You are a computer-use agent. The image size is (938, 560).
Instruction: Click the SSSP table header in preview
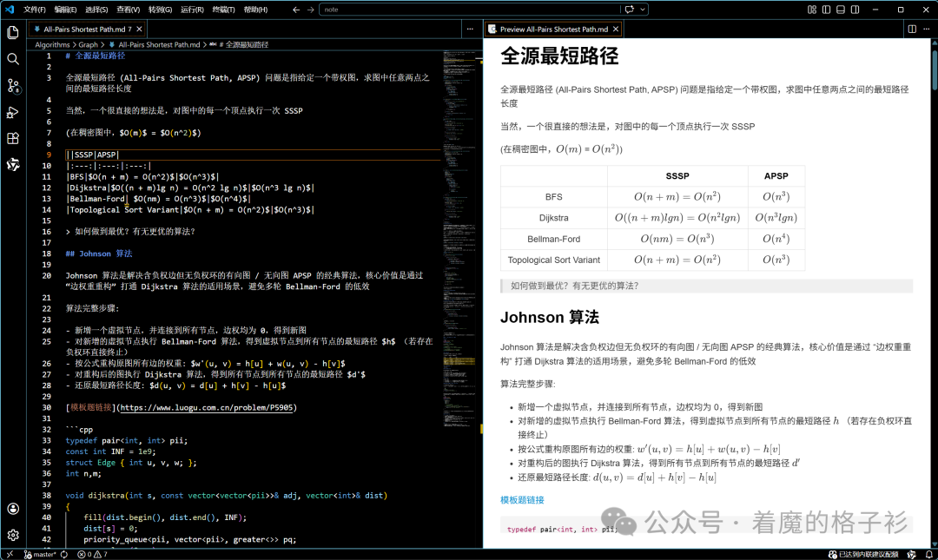click(x=677, y=176)
